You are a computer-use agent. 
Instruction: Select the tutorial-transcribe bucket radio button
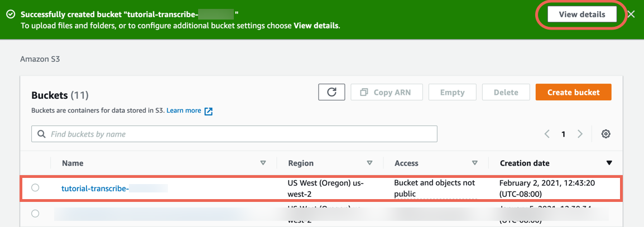click(35, 187)
